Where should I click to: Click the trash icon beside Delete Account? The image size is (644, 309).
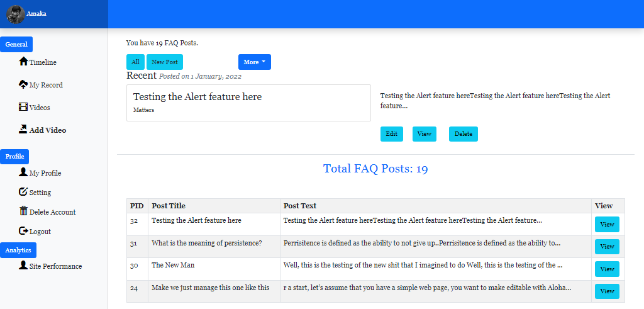coord(23,211)
